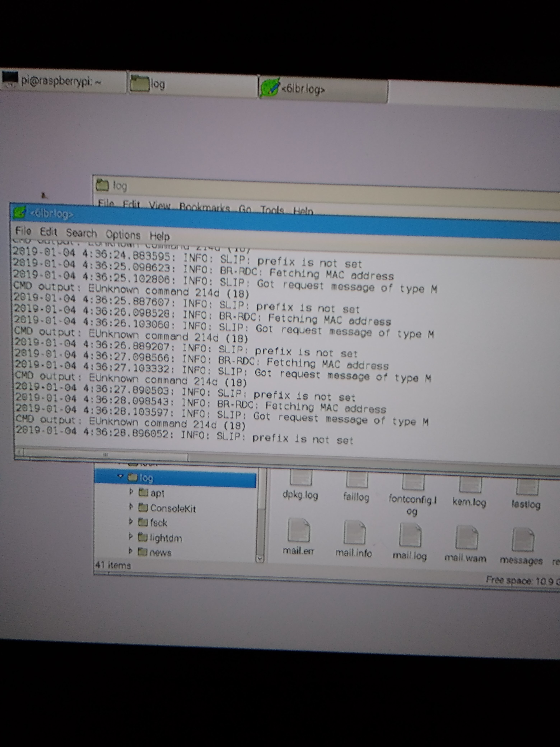560x747 pixels.
Task: Collapse the log folder in the tree
Action: 120,476
